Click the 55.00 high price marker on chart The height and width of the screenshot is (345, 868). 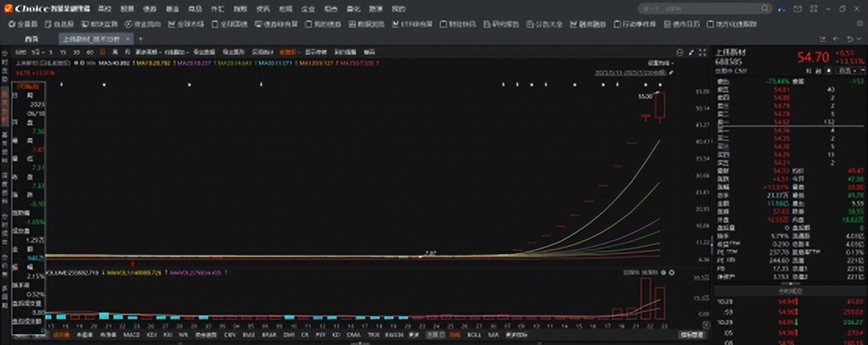(645, 96)
